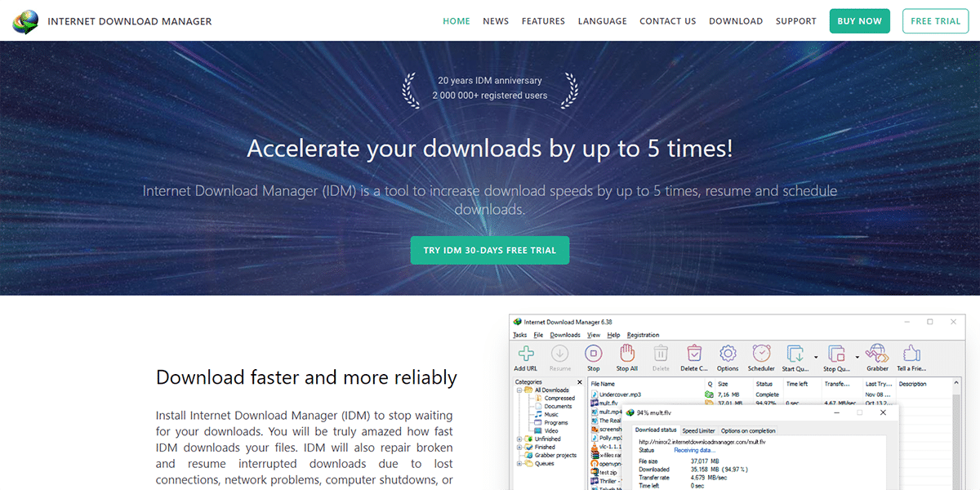Image resolution: width=980 pixels, height=490 pixels.
Task: Open the Start Queue dropdown arrow
Action: pyautogui.click(x=816, y=357)
